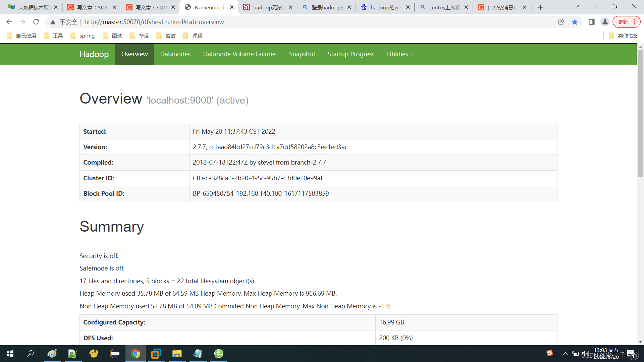Click the share icon in the address bar
The image size is (644, 362).
coord(561,22)
